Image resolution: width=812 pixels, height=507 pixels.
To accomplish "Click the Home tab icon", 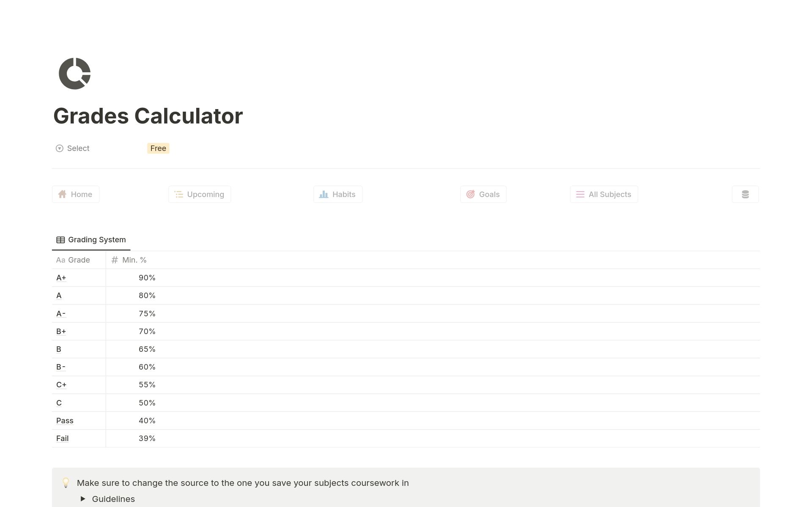I will [62, 194].
